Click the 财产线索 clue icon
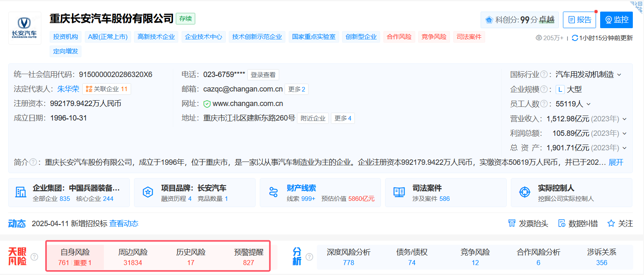 coord(273,193)
